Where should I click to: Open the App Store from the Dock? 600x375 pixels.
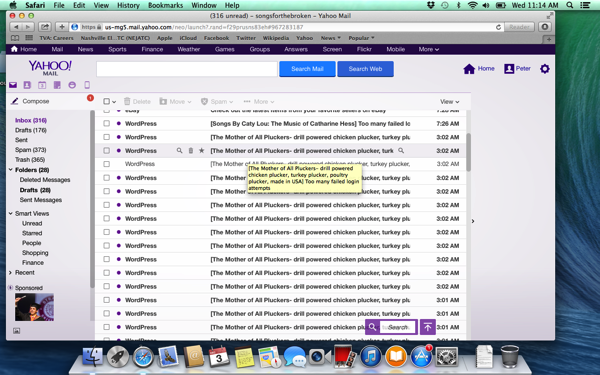421,356
